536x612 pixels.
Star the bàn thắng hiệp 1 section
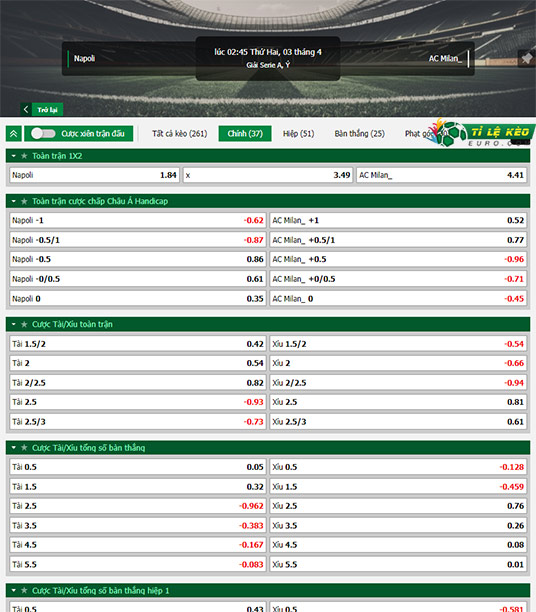[x=24, y=591]
